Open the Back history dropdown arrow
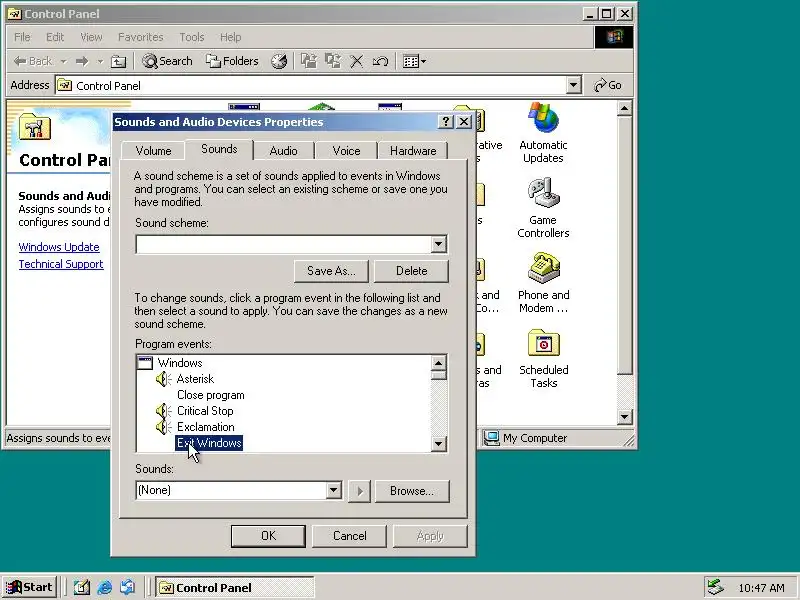This screenshot has height=600, width=800. coord(63,61)
